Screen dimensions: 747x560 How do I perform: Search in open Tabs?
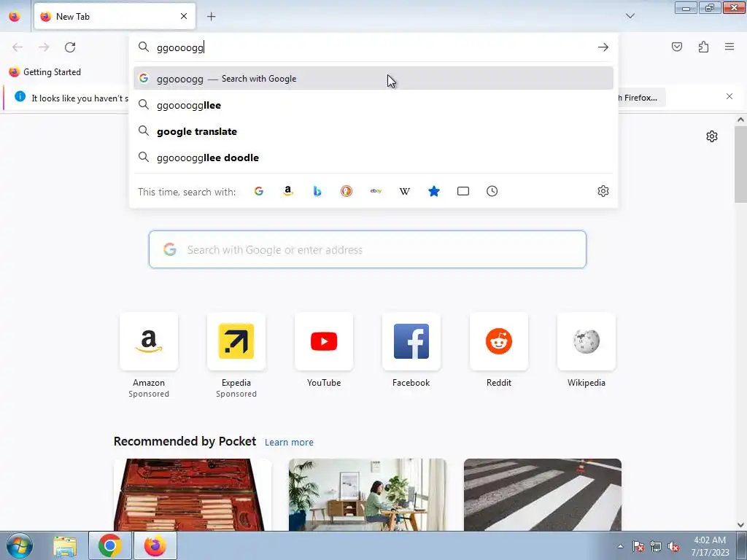463,192
